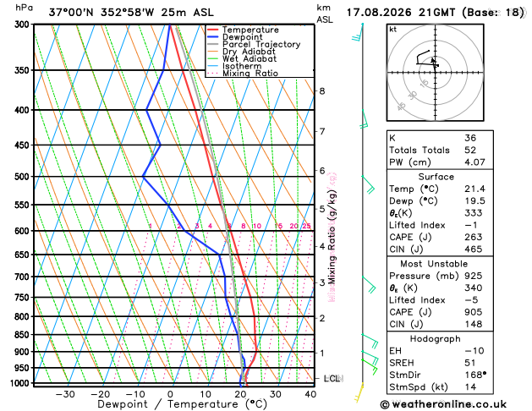
Task: Click the 'kt' unit label in the hodograph
Action: (x=393, y=30)
